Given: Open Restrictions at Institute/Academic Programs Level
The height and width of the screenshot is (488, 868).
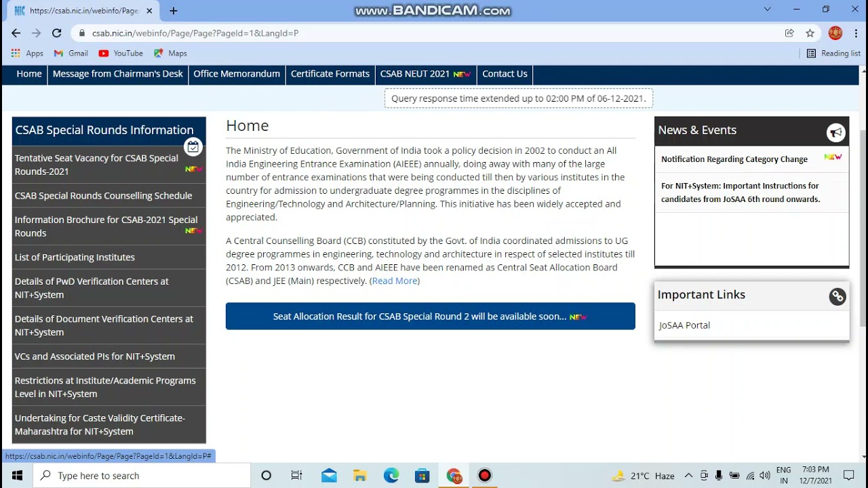Looking at the screenshot, I should (108, 387).
